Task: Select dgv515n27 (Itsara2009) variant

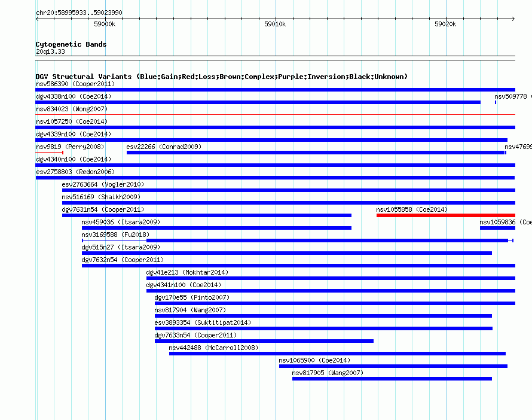Action: click(x=287, y=253)
